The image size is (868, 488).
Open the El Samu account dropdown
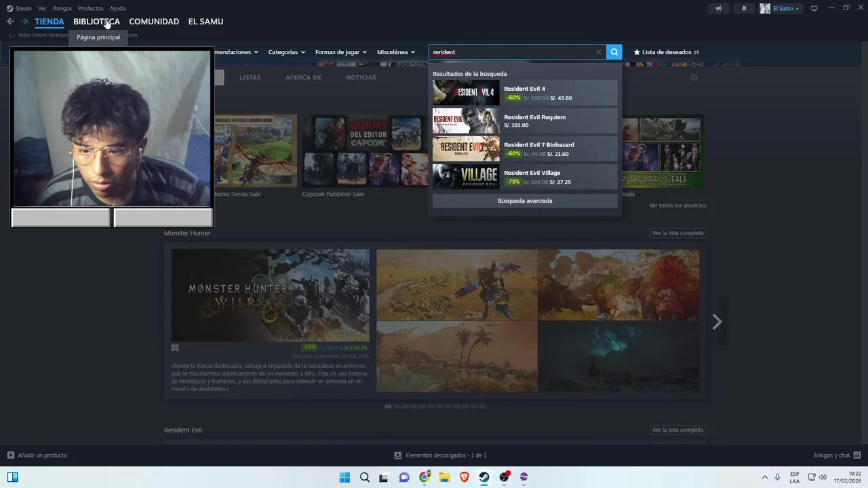[x=780, y=8]
